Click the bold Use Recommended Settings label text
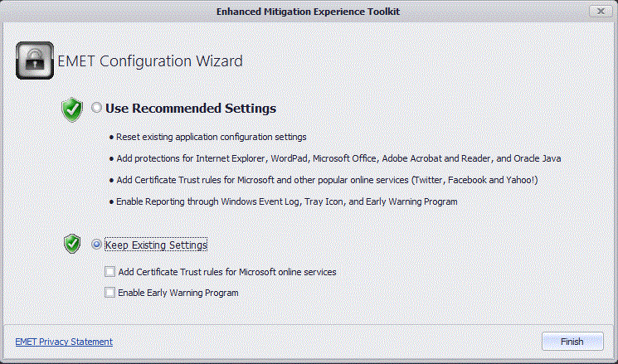 click(x=190, y=109)
